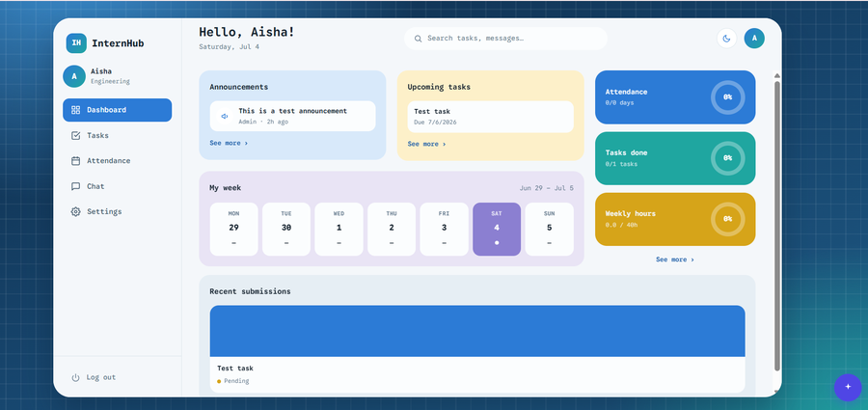868x410 pixels.
Task: Click the Admin · 2h ago text
Action: point(263,122)
